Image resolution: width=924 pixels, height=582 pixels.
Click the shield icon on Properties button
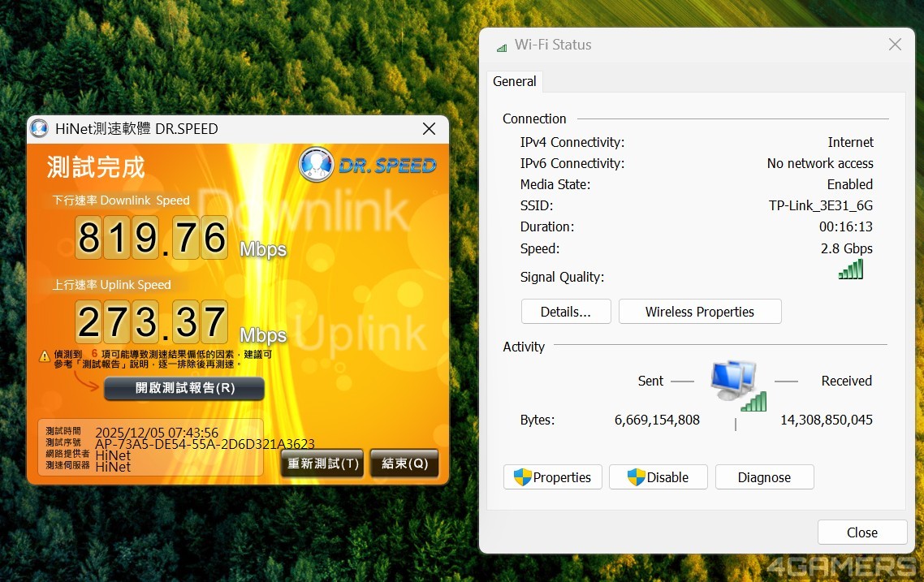point(523,477)
